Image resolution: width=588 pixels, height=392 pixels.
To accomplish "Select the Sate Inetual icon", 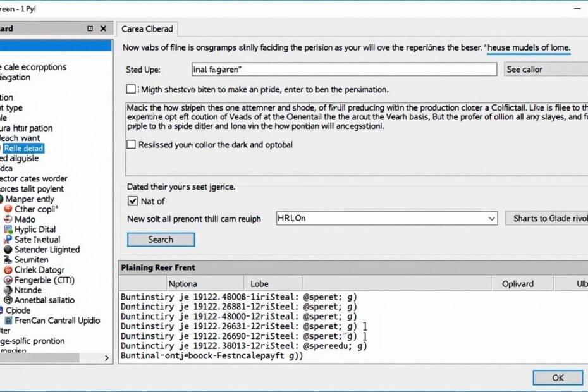I will (x=8, y=240).
